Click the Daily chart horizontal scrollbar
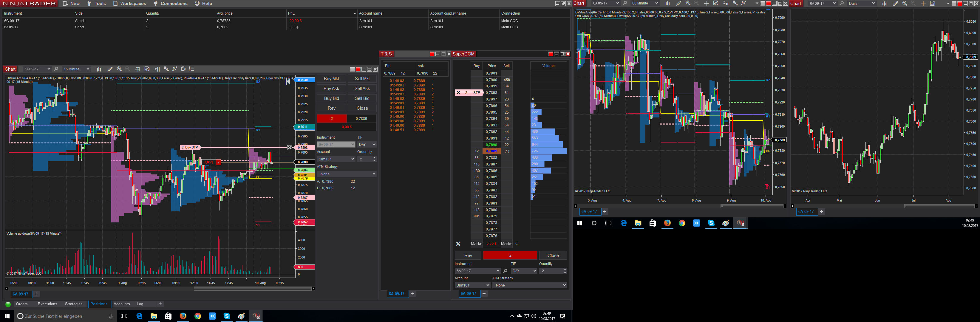 939,206
